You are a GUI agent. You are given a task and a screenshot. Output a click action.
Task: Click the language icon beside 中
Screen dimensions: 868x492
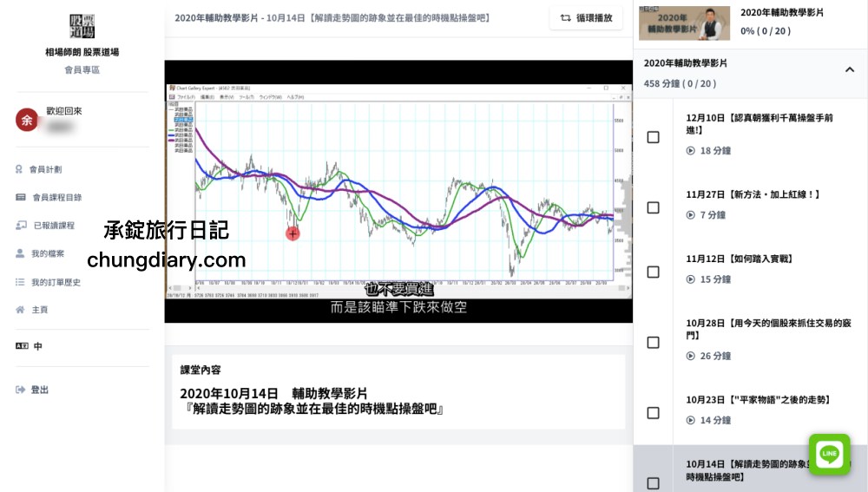22,346
